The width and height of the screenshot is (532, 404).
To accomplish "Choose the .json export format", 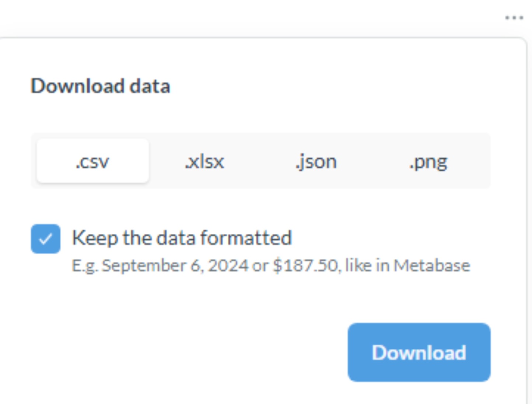I will (x=316, y=161).
